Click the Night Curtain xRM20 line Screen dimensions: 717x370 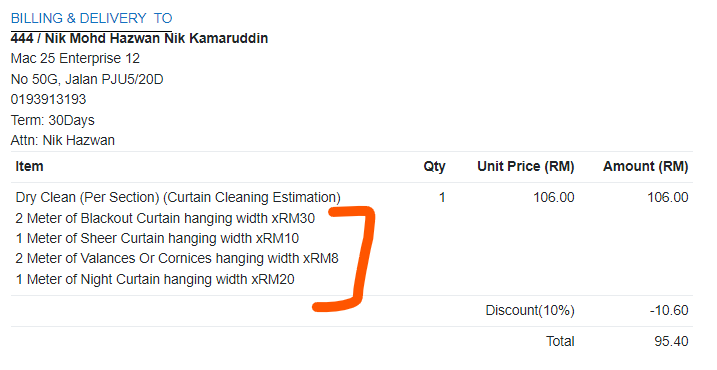point(155,279)
